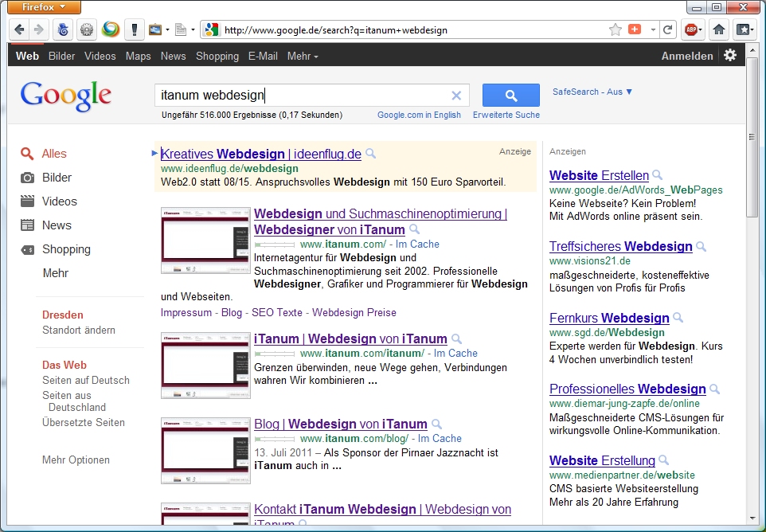The height and width of the screenshot is (532, 766).
Task: Select Videos in the top black bar
Action: point(100,57)
